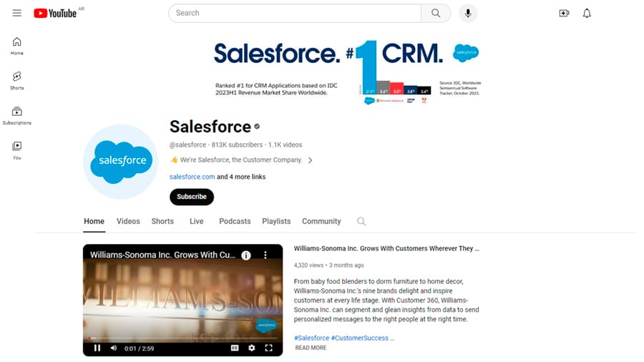Click the '0:01 / 2:59' time display
Screen dimensions: 644x362
(x=140, y=348)
